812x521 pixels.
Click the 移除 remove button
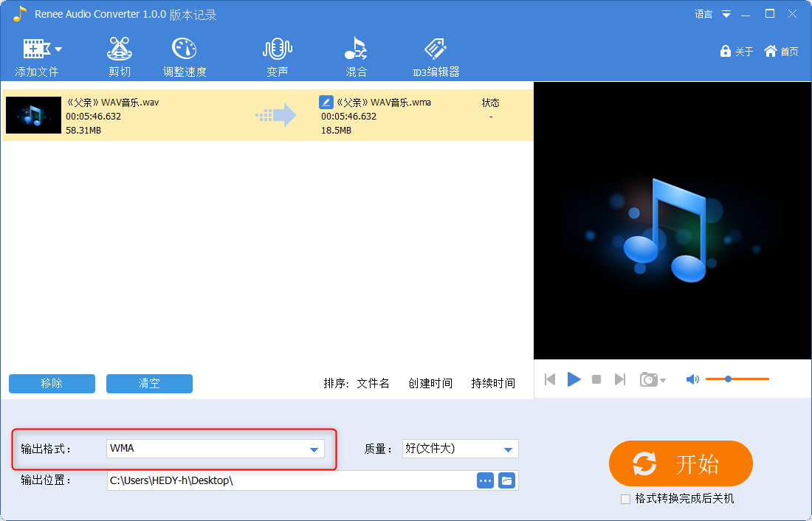pos(52,383)
